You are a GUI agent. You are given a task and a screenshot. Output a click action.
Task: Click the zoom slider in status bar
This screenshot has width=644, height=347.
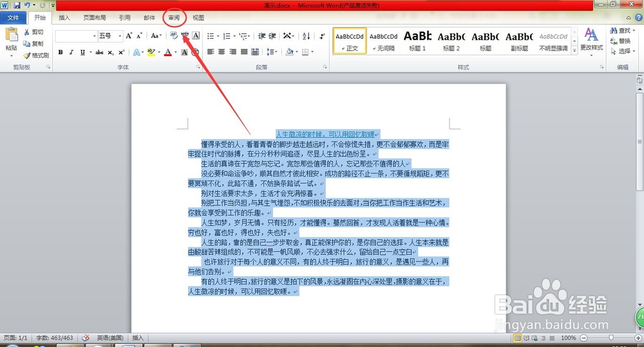pyautogui.click(x=611, y=338)
